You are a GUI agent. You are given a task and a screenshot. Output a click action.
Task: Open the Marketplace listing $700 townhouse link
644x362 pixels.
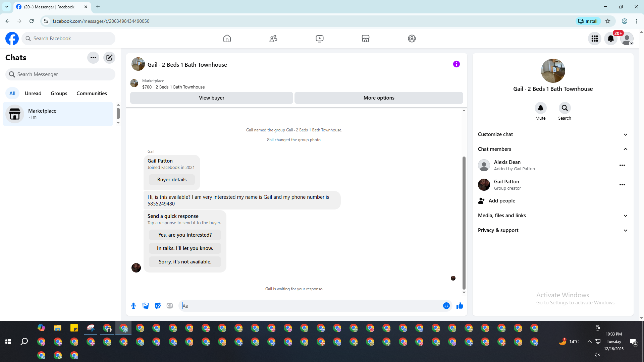(173, 87)
